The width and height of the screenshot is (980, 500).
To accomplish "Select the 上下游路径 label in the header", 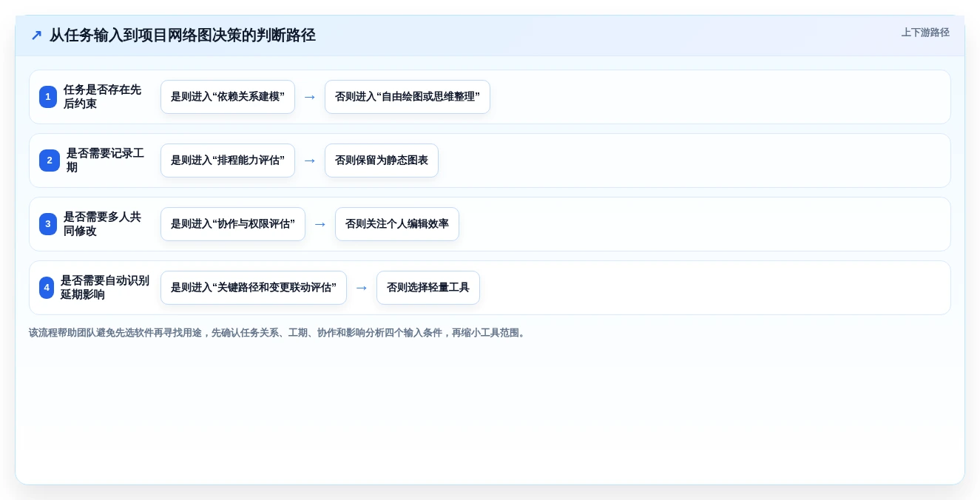I will (x=925, y=33).
